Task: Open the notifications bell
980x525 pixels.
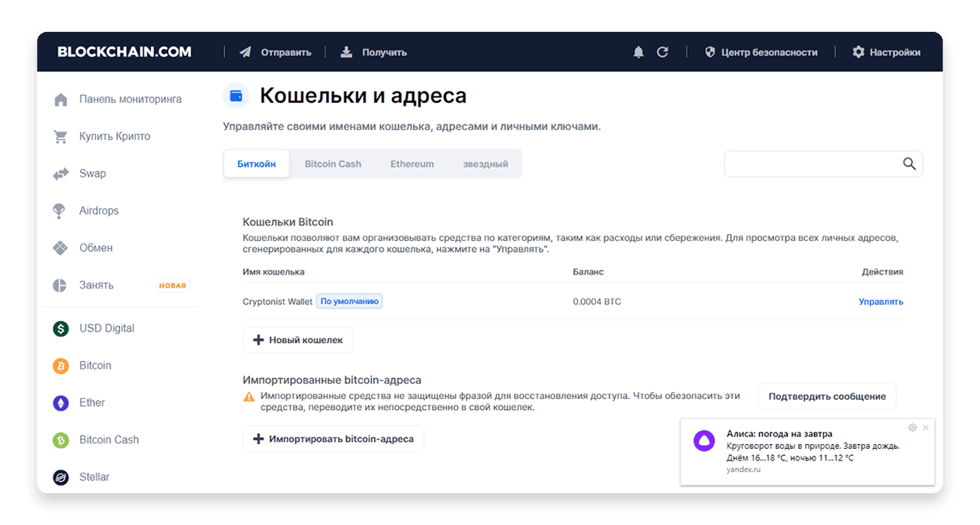Action: pyautogui.click(x=639, y=52)
